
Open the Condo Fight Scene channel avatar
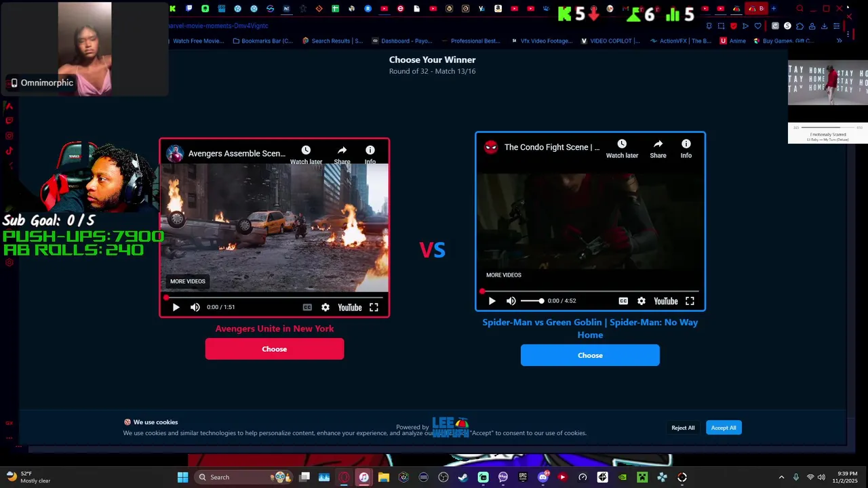pos(491,147)
